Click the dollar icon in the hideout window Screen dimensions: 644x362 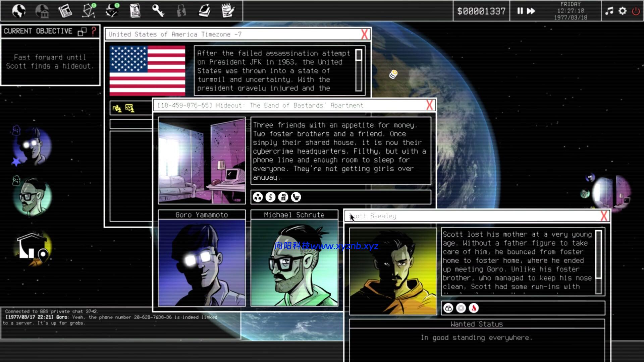tap(270, 197)
